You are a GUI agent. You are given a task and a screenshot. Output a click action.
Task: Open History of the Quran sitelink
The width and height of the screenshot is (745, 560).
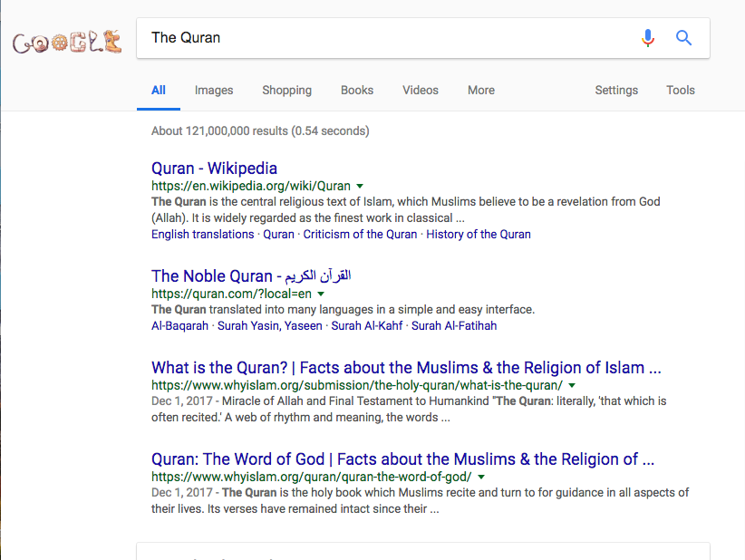click(478, 234)
